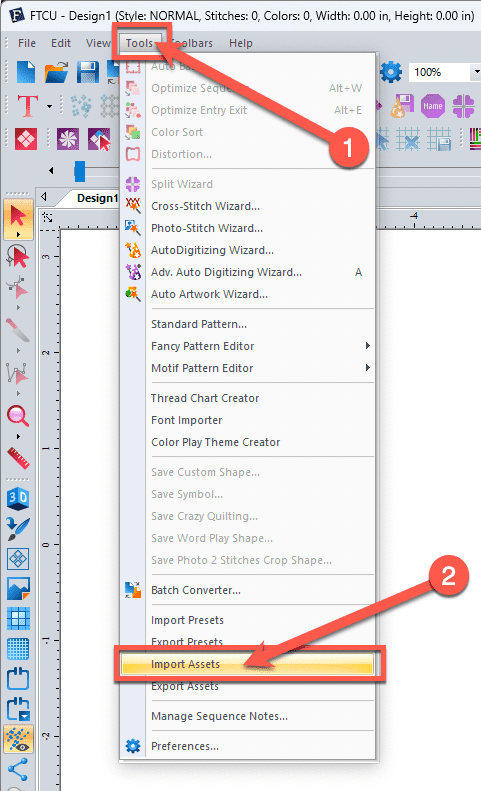Toggle the 3D view cube icon
Screen dimensions: 481x791
(x=18, y=498)
